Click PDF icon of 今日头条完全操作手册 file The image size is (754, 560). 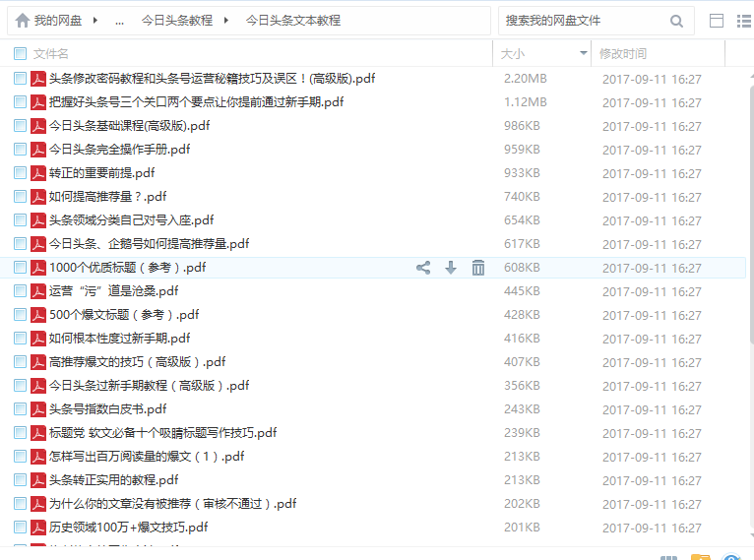click(38, 150)
